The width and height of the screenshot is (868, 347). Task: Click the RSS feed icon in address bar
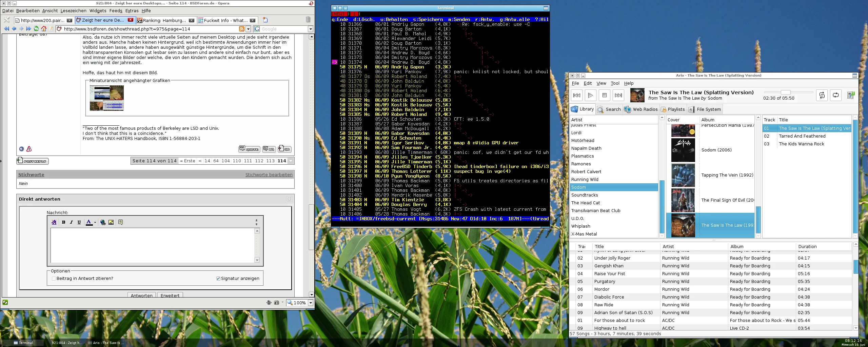[x=242, y=29]
